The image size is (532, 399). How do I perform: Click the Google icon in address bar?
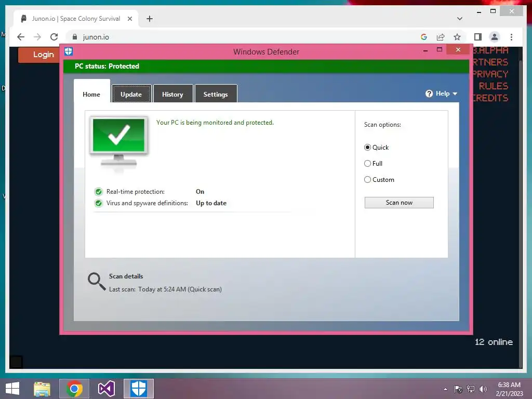point(424,37)
